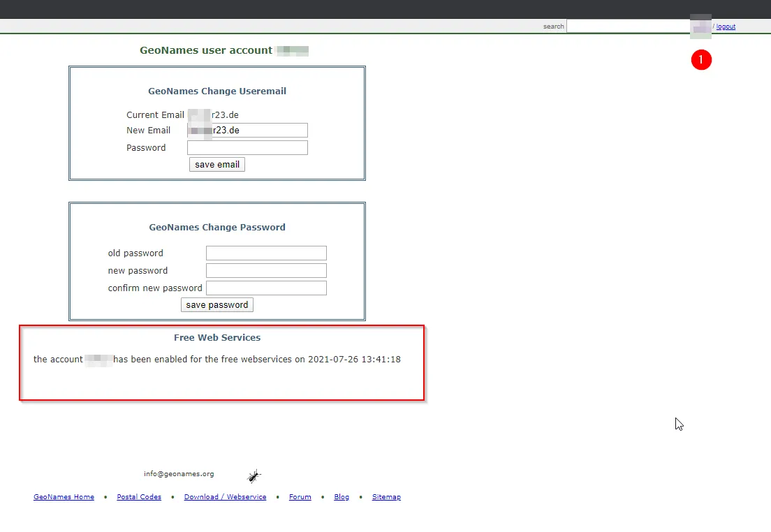Viewport: 771px width, 532px height.
Task: Click the new password field
Action: (266, 270)
